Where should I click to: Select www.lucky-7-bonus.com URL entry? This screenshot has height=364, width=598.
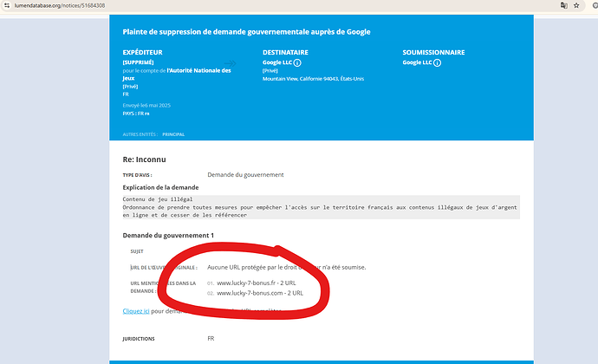260,293
